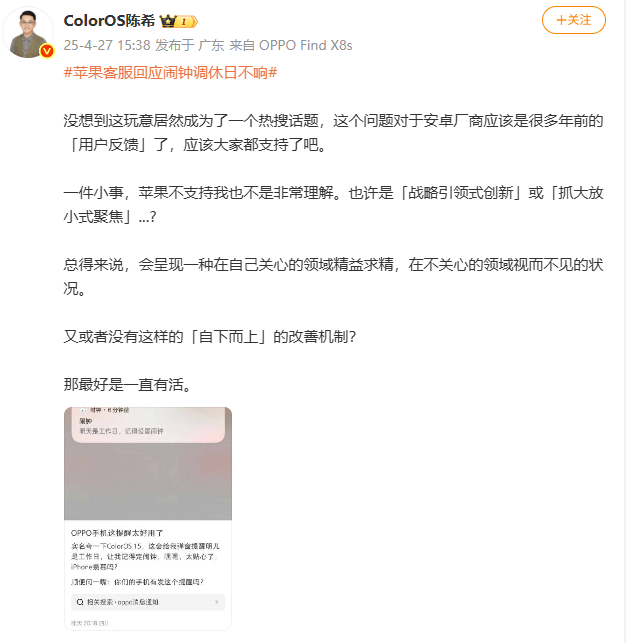Click the orange verified V badge
Viewport: 626px width, 643px height.
point(47,51)
